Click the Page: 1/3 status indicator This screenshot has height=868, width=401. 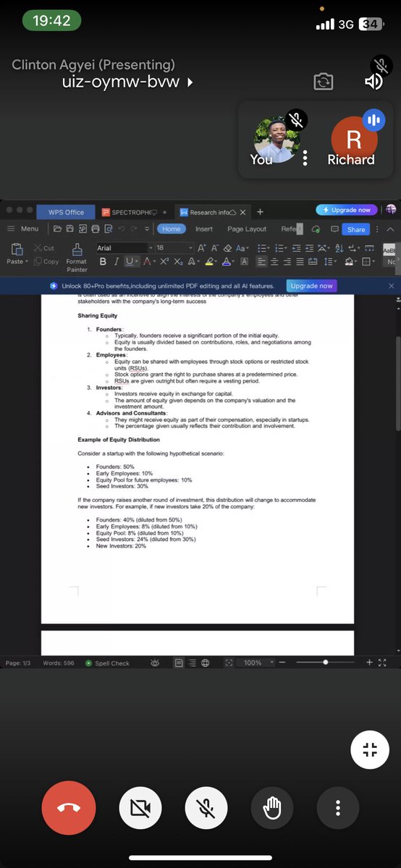click(18, 663)
